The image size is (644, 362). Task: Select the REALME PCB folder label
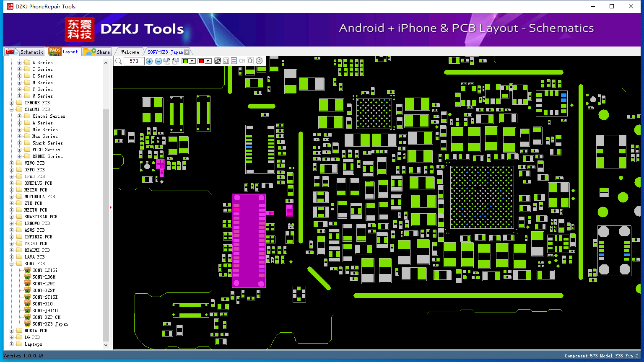(37, 250)
